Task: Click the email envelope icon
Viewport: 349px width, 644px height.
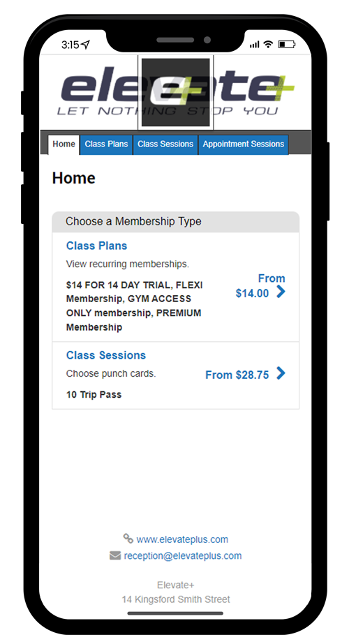Action: (x=115, y=555)
